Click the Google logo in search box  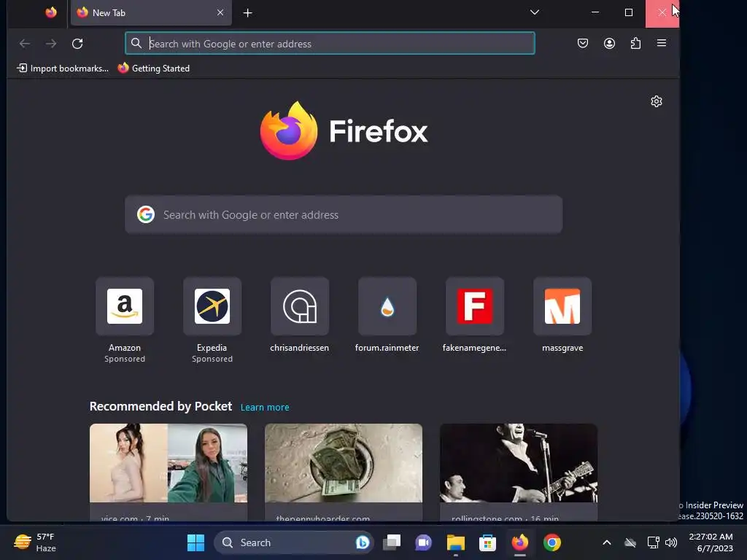point(146,215)
